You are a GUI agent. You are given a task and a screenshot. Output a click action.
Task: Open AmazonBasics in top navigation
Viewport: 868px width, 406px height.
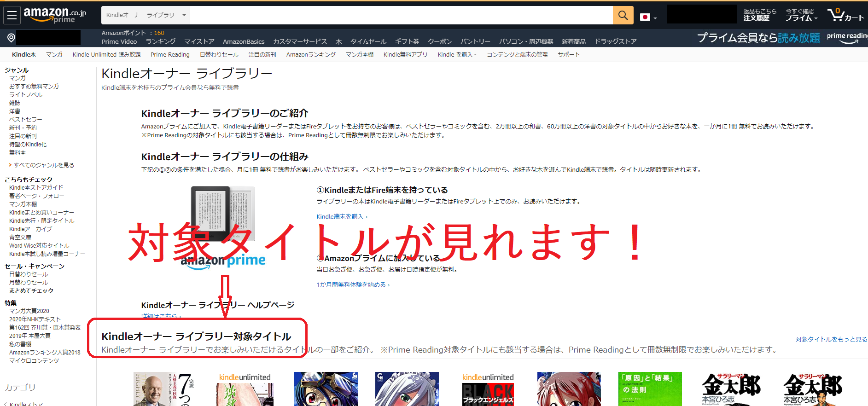pyautogui.click(x=244, y=41)
